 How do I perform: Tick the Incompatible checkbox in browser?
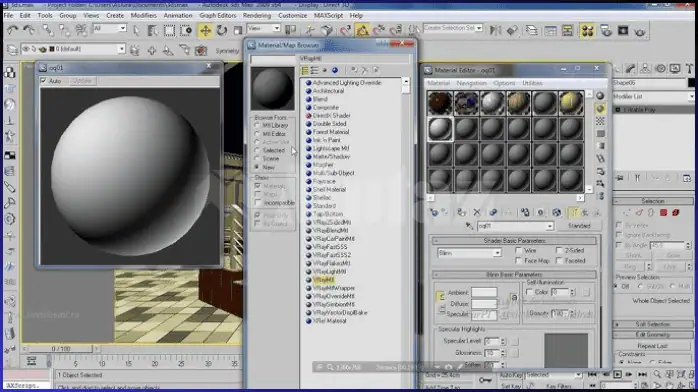pos(258,202)
